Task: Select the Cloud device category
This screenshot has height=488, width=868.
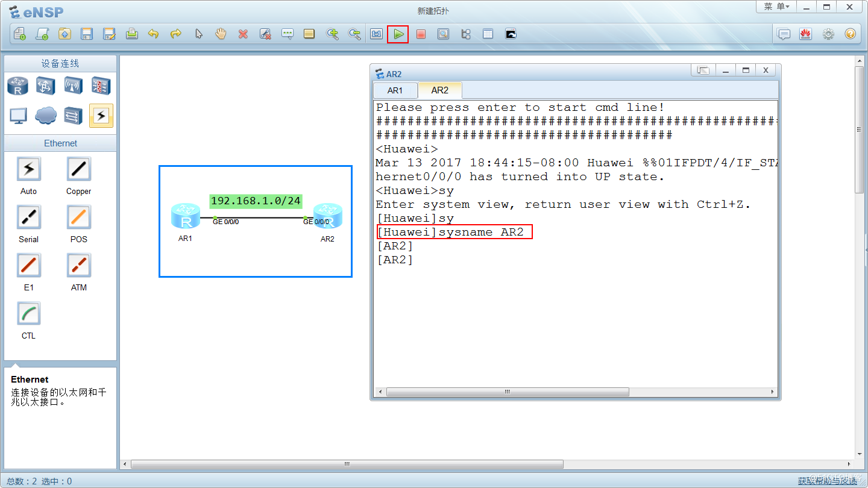Action: coord(46,116)
